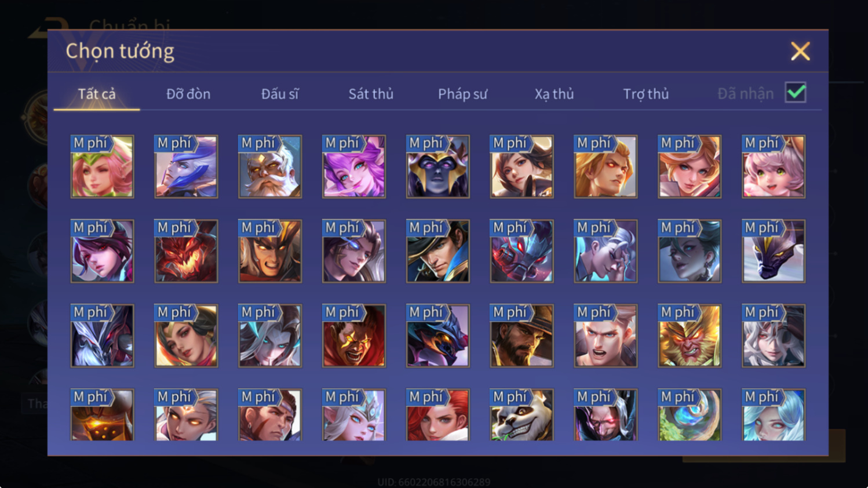Switch to the Đỡ đòn tab
The image size is (868, 488).
point(188,94)
